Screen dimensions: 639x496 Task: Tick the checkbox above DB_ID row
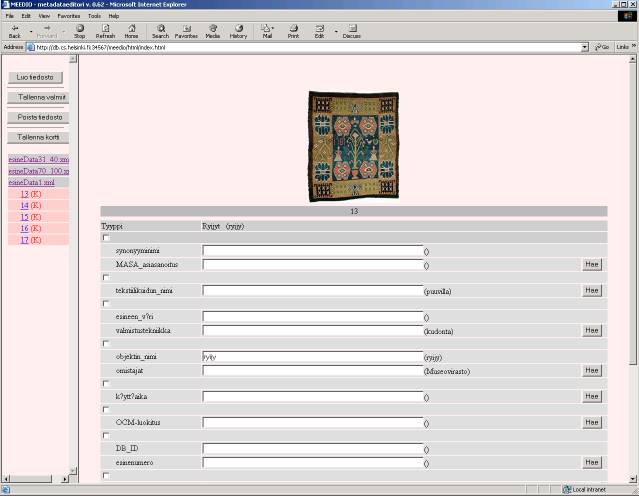[106, 436]
